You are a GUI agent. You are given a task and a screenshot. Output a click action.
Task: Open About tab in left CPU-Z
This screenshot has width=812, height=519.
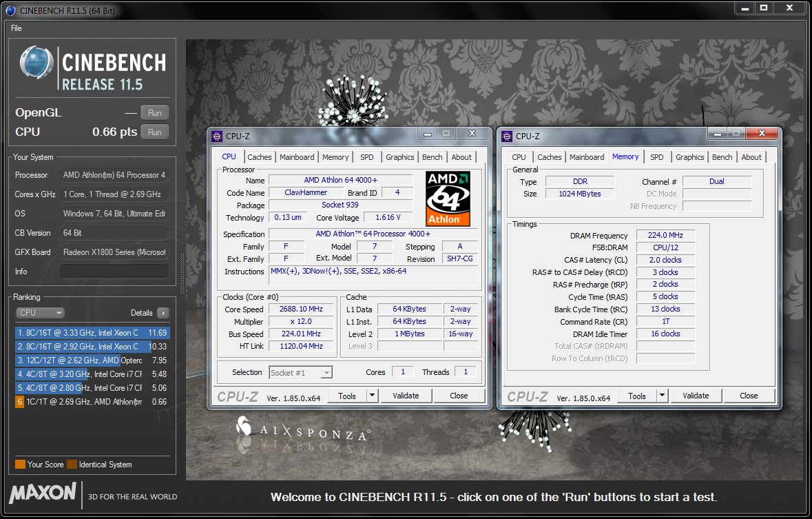tap(461, 157)
